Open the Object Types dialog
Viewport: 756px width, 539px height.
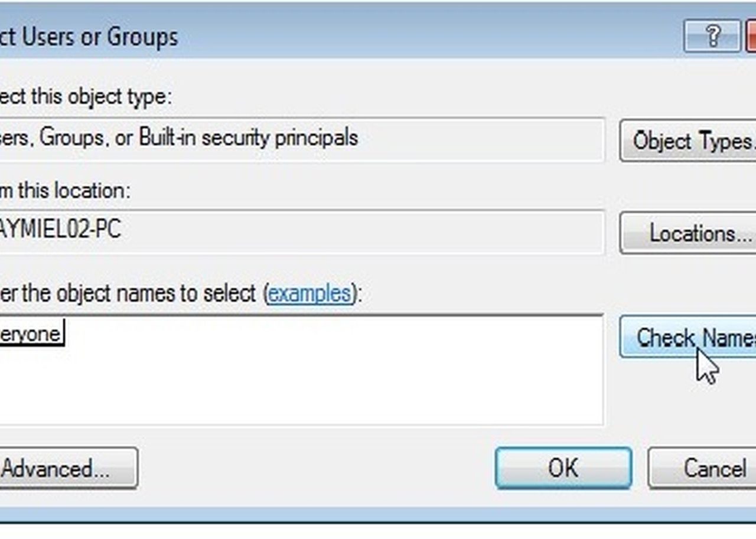tap(688, 141)
